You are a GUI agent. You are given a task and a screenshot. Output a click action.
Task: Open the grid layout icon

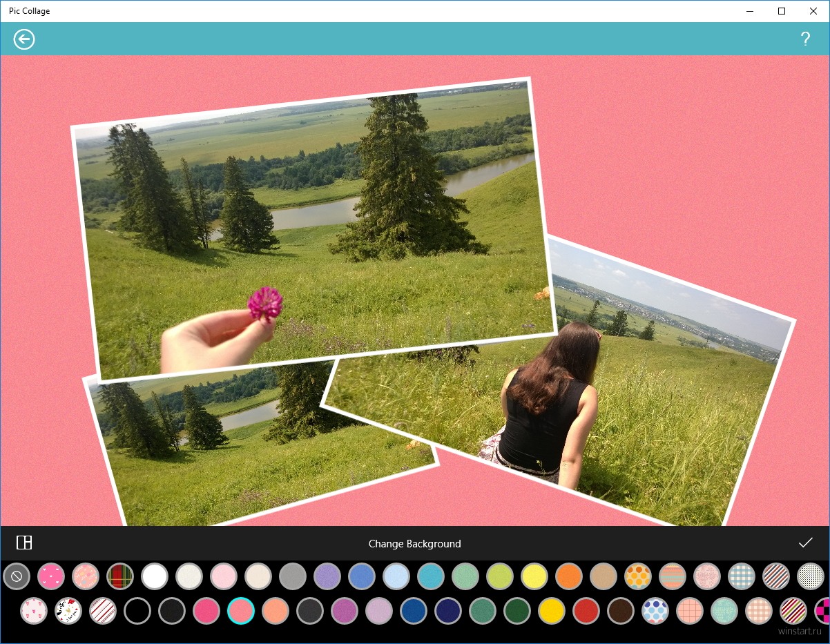[24, 543]
